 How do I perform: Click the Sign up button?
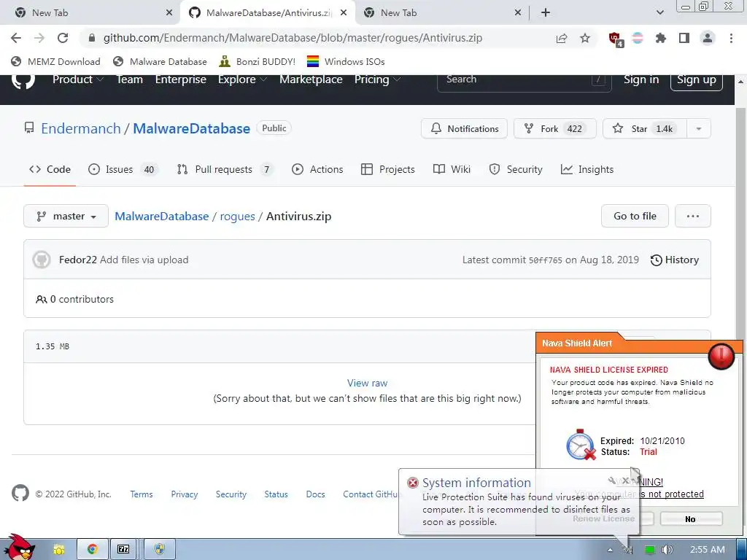[697, 79]
